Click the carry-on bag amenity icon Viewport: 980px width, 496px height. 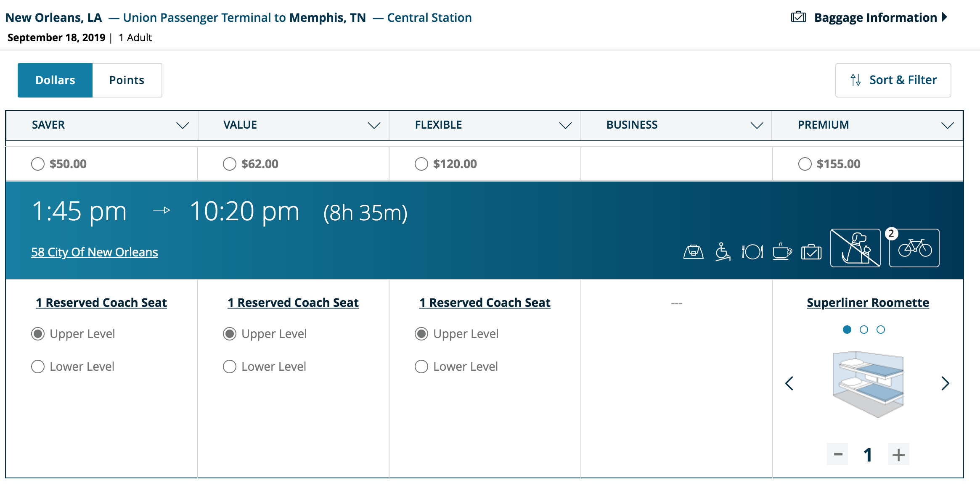click(x=693, y=252)
